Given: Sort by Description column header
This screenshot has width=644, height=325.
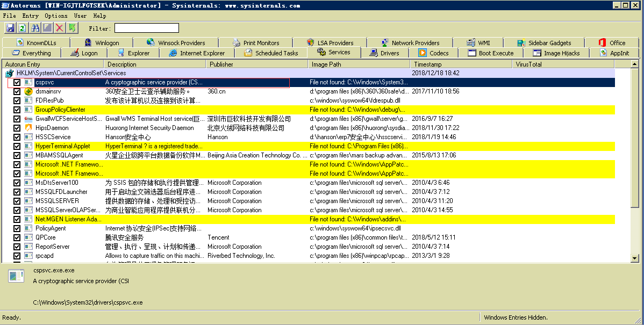Looking at the screenshot, I should click(x=154, y=64).
